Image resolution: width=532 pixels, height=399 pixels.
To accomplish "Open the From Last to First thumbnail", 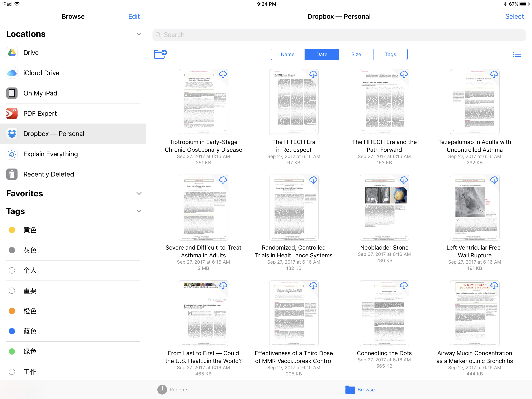I will pyautogui.click(x=203, y=313).
